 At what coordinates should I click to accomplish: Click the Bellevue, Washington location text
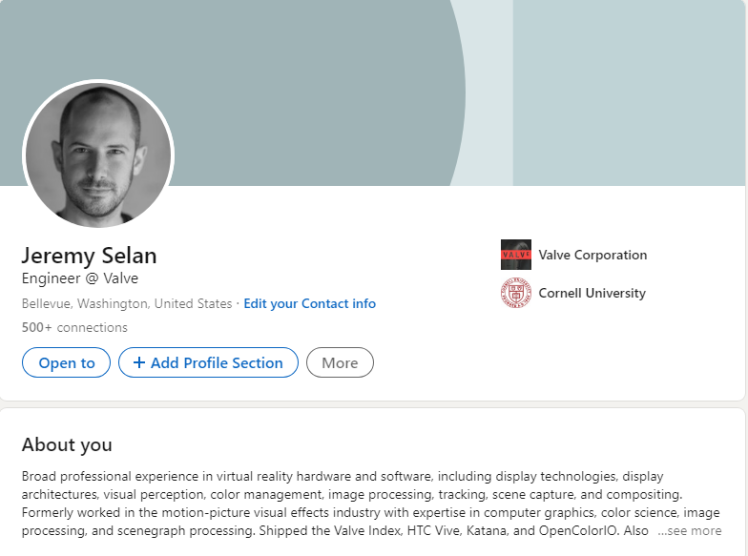click(126, 303)
